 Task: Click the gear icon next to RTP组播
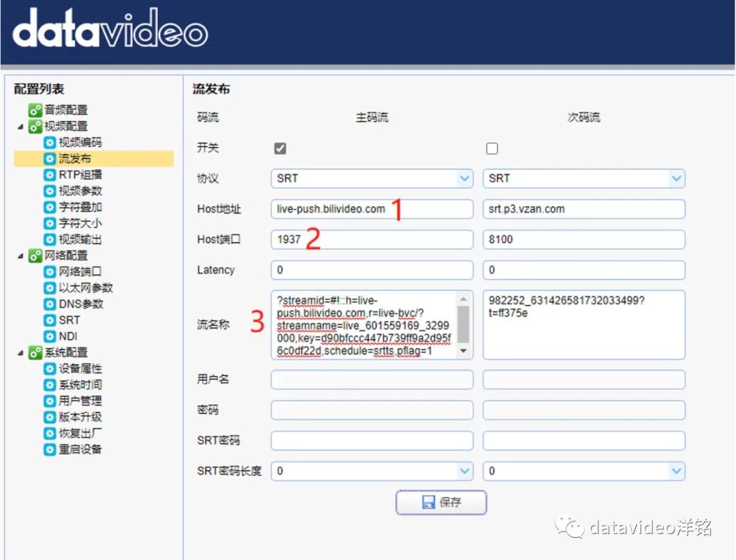[x=50, y=175]
